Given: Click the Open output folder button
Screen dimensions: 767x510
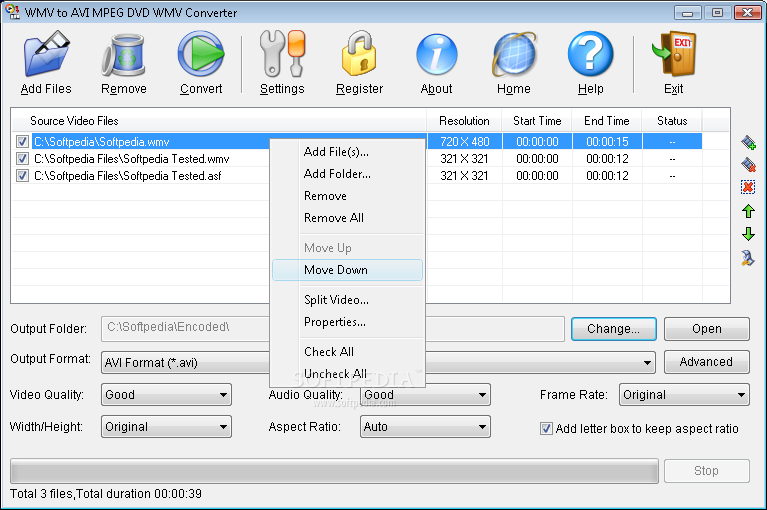Looking at the screenshot, I should pyautogui.click(x=706, y=329).
